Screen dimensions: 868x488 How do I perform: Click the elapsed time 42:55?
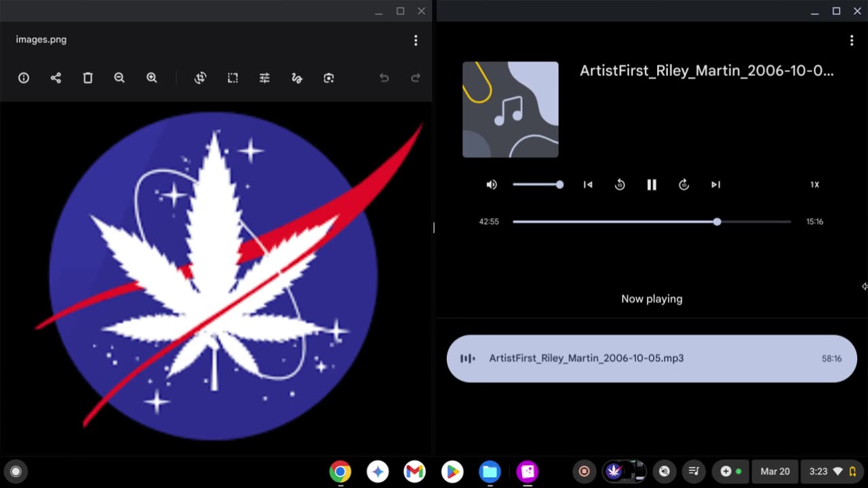point(489,222)
